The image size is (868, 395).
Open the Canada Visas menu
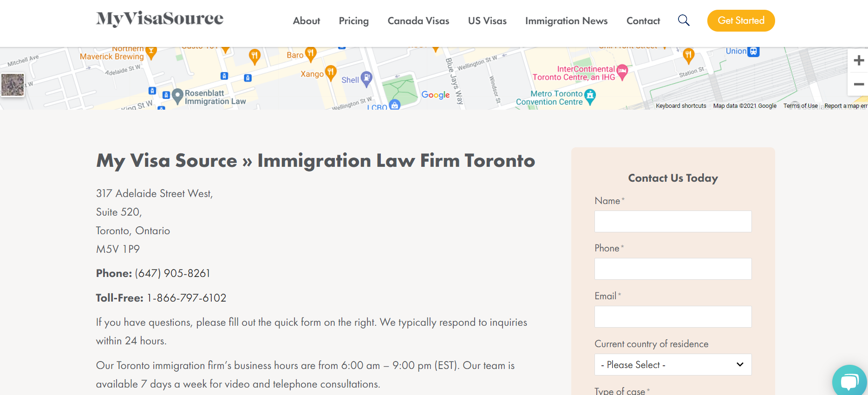[x=418, y=21]
